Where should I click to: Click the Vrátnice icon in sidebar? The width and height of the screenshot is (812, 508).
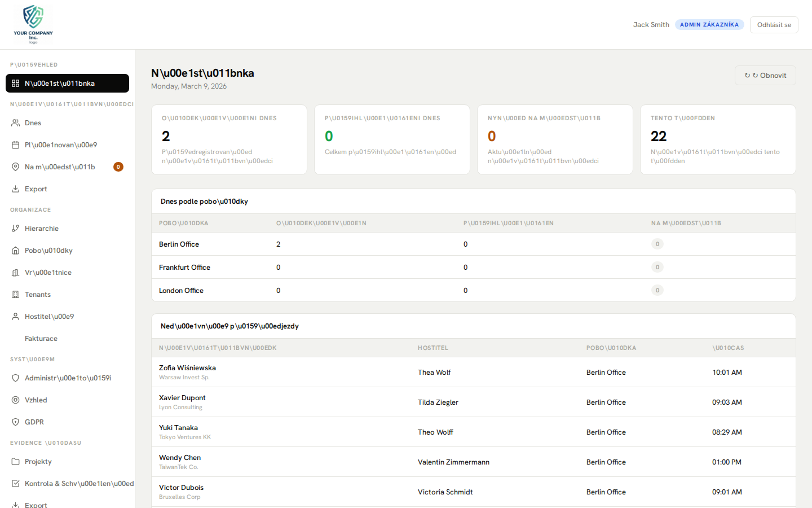[x=15, y=272]
